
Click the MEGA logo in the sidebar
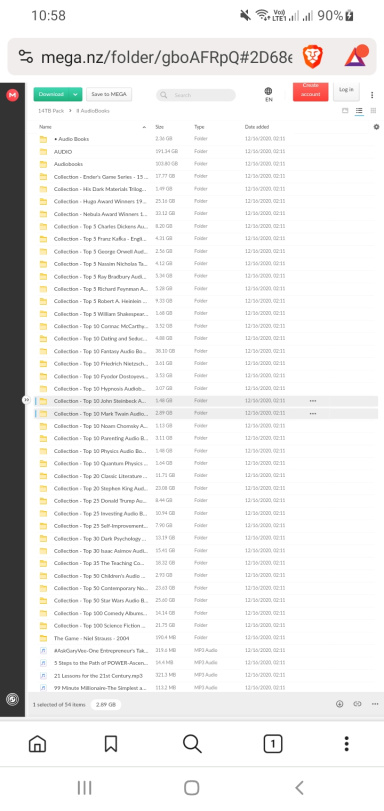tap(12, 95)
